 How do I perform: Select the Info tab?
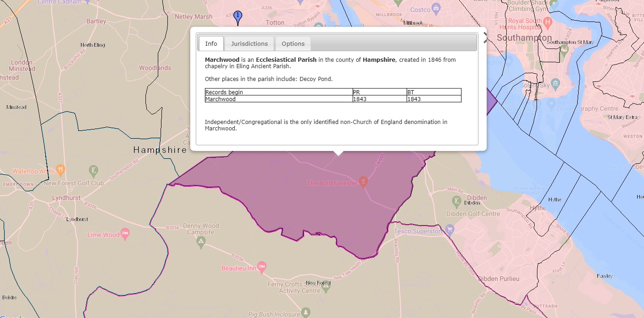point(211,43)
